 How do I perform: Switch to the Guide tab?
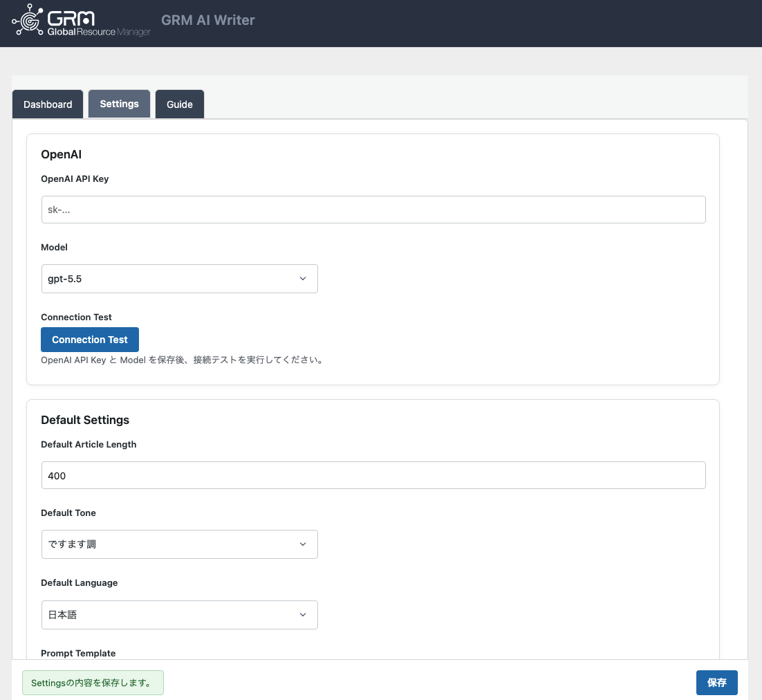pos(180,104)
